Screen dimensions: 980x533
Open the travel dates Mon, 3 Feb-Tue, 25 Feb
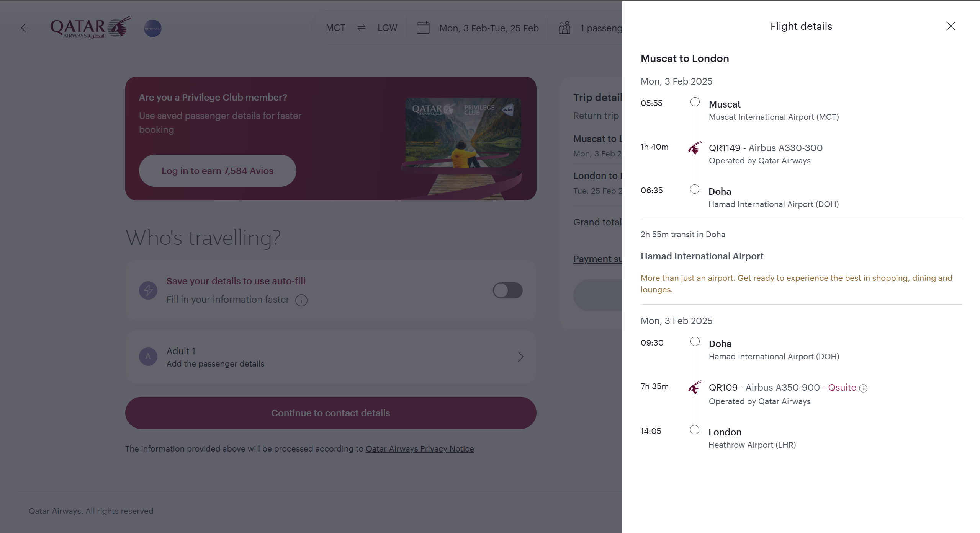(x=489, y=28)
